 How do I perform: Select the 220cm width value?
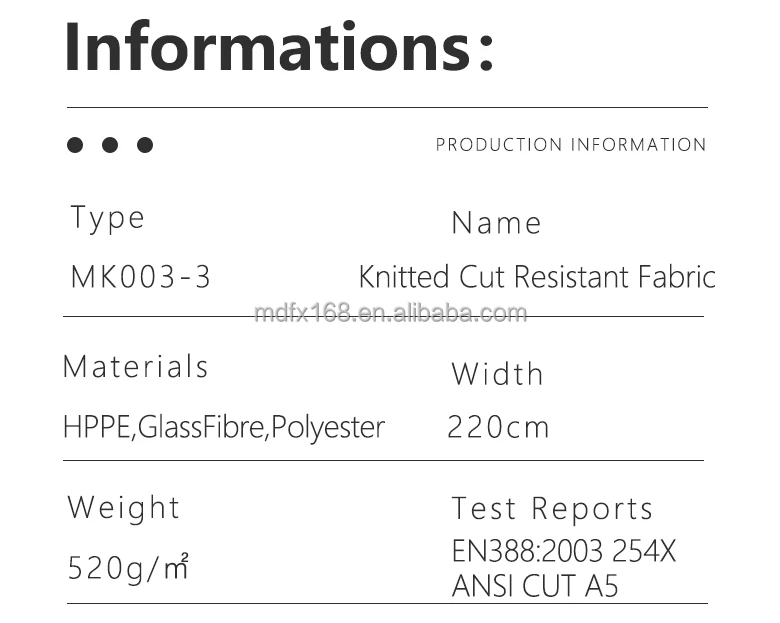tap(498, 428)
